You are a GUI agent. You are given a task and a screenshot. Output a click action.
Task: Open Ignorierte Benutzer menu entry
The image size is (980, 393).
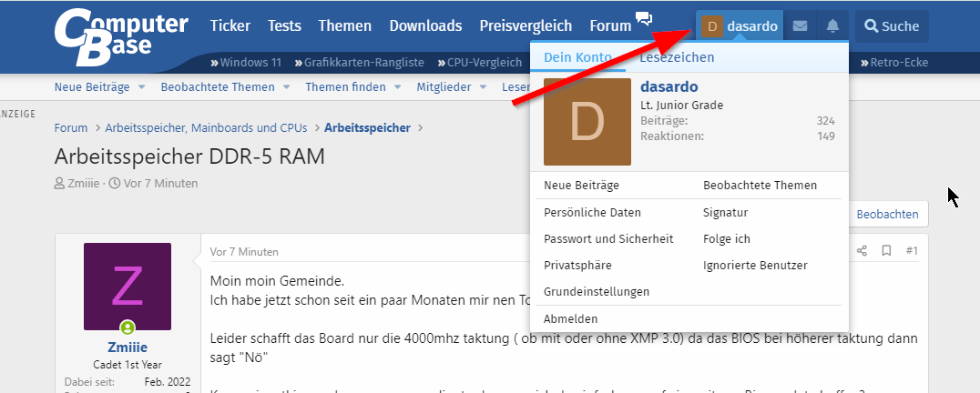pyautogui.click(x=755, y=265)
